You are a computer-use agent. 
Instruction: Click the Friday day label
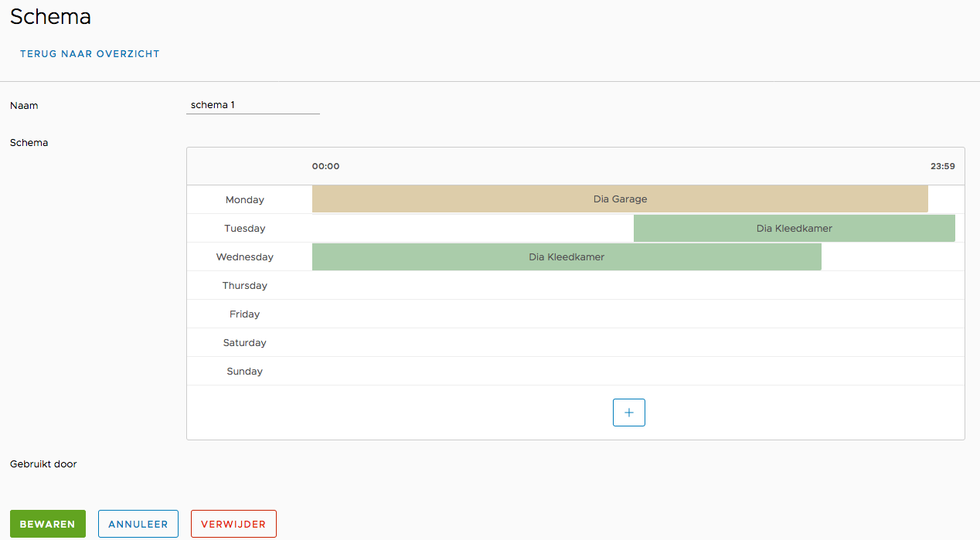tap(245, 314)
